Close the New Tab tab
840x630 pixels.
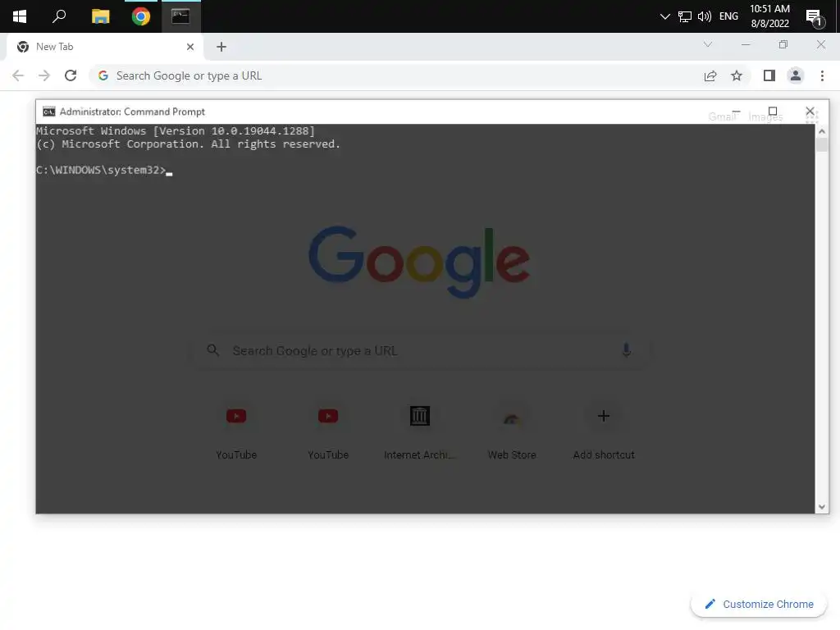(189, 47)
